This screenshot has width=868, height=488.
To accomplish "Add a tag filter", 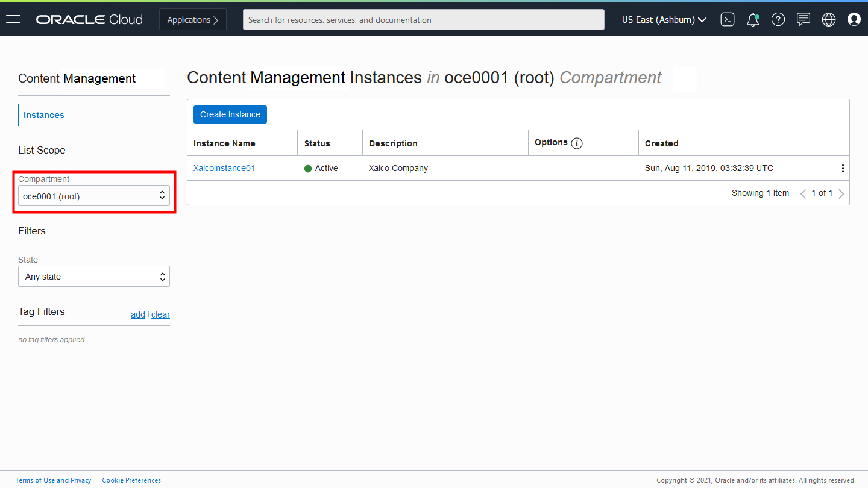I will (138, 314).
